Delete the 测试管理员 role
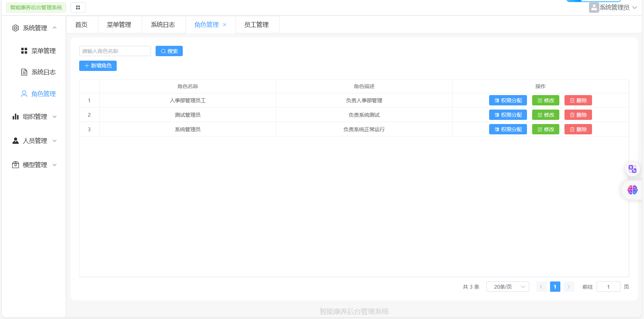 coord(578,115)
